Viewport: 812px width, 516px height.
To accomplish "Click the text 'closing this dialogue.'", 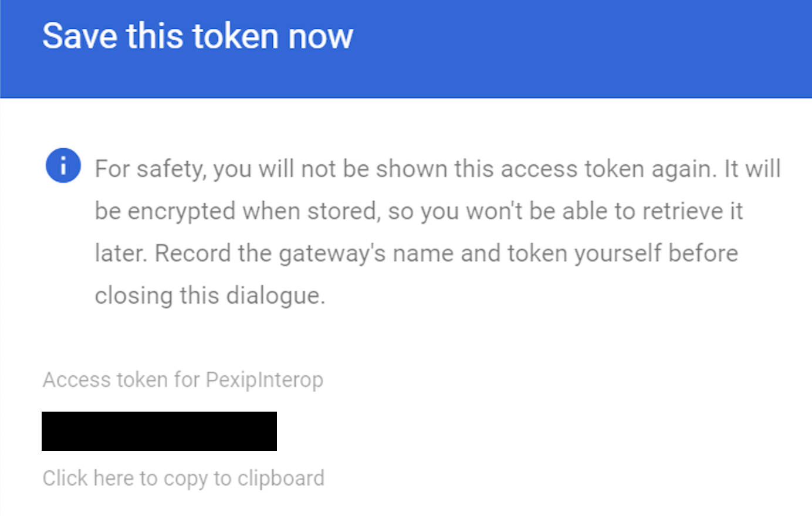I will click(x=210, y=296).
